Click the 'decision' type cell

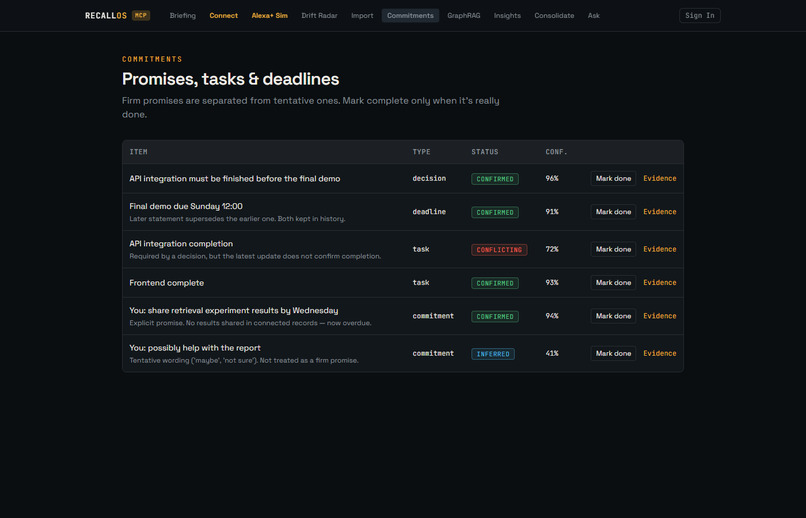click(x=429, y=178)
